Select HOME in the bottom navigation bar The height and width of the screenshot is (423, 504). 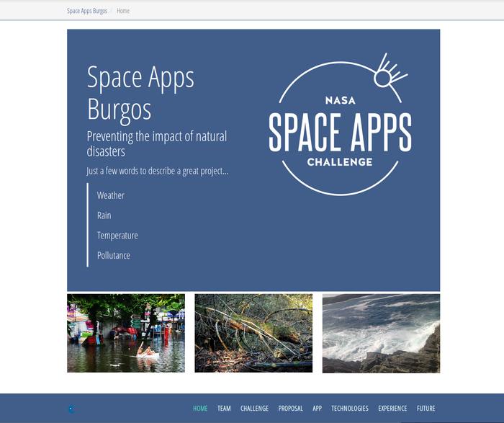coord(200,409)
